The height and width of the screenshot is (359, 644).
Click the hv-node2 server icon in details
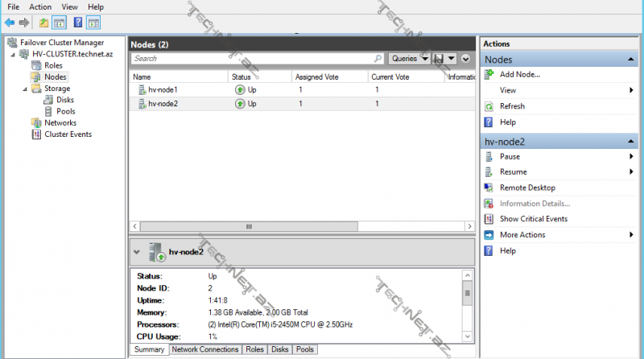[x=157, y=252]
